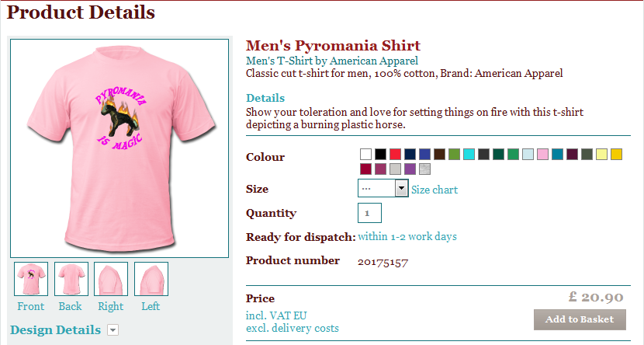Image resolution: width=644 pixels, height=345 pixels.
Task: Click the 'Front' label under thumbnails
Action: [x=31, y=306]
